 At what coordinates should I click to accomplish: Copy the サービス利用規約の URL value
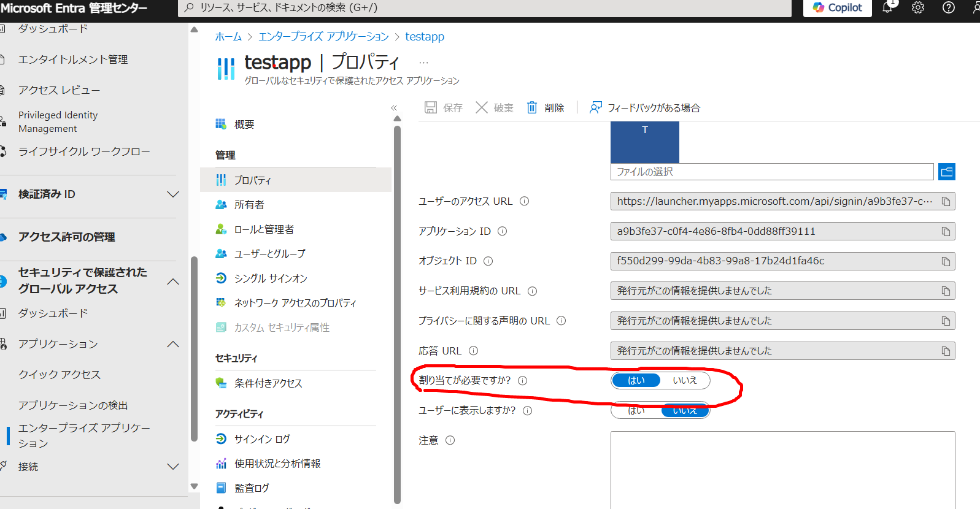[946, 291]
